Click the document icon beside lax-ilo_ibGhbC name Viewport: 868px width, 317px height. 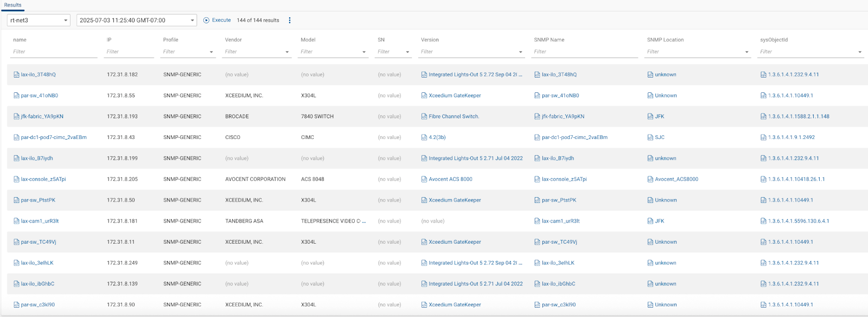click(x=16, y=284)
